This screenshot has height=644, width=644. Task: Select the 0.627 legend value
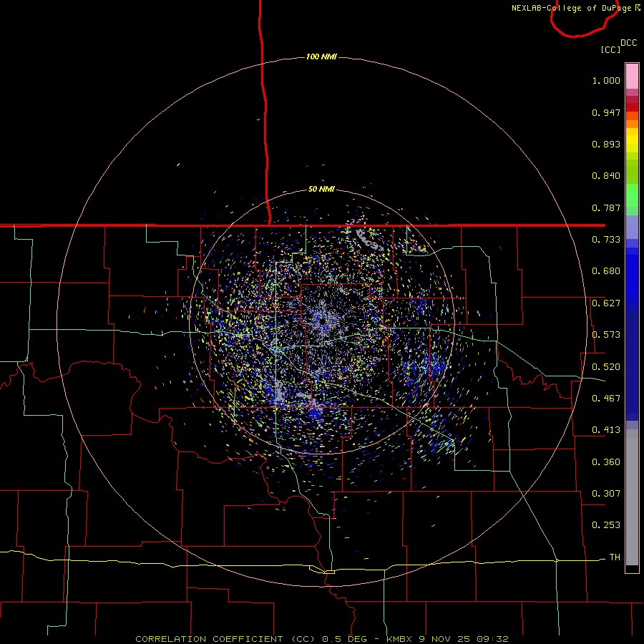point(606,303)
